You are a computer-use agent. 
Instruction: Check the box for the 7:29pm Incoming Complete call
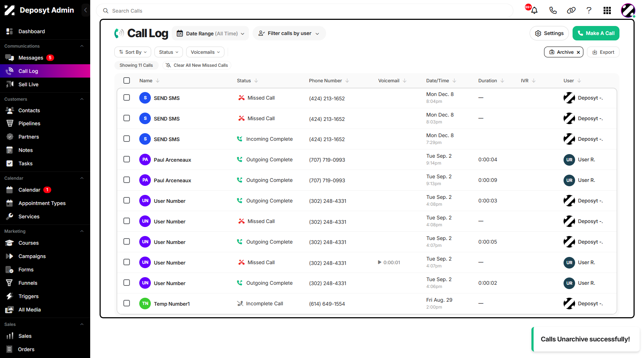tap(127, 139)
